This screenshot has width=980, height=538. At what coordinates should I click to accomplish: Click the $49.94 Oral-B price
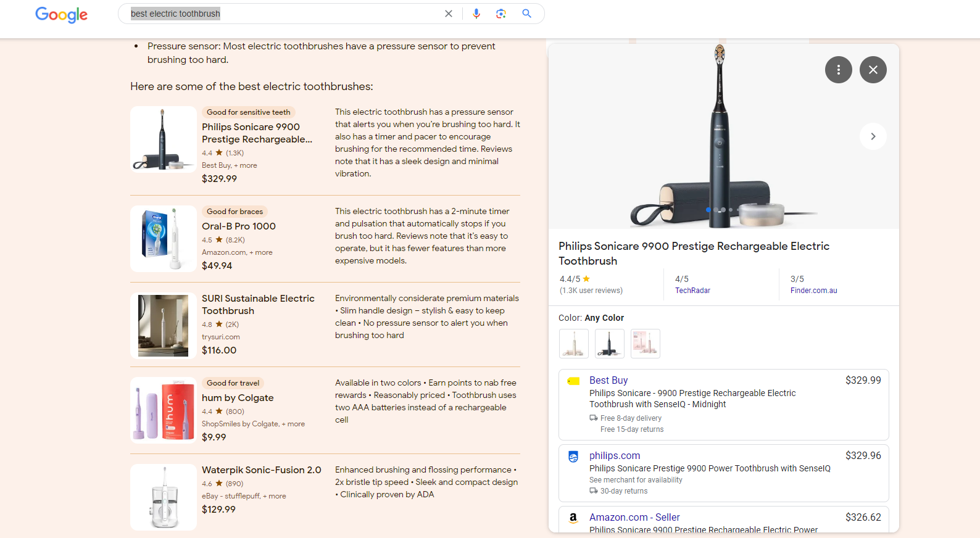[217, 266]
